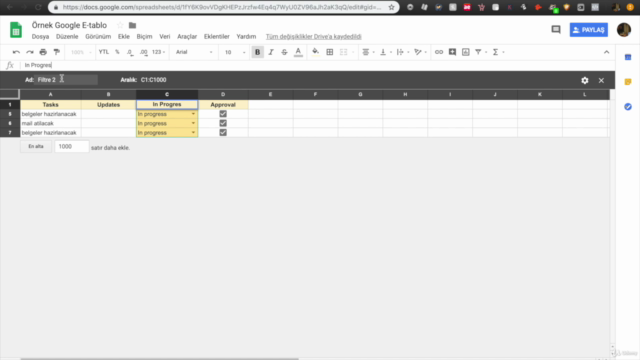Click the redo icon in toolbar

pyautogui.click(x=30, y=52)
